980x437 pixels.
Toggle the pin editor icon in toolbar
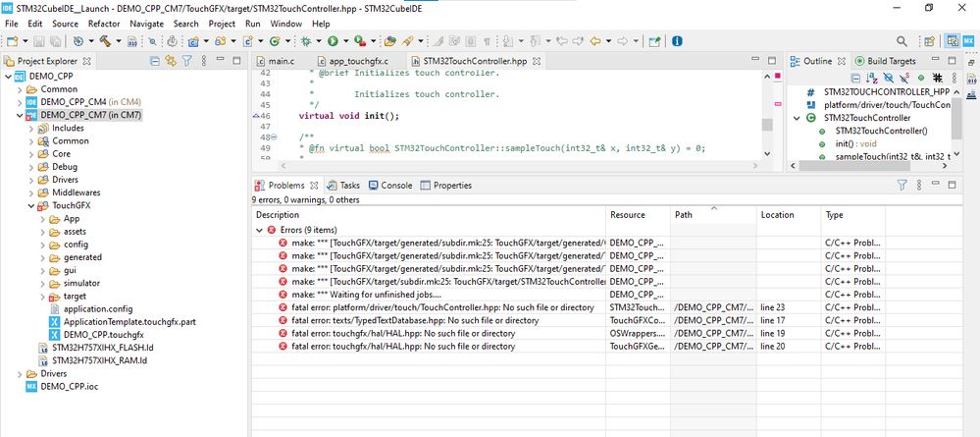click(x=653, y=41)
